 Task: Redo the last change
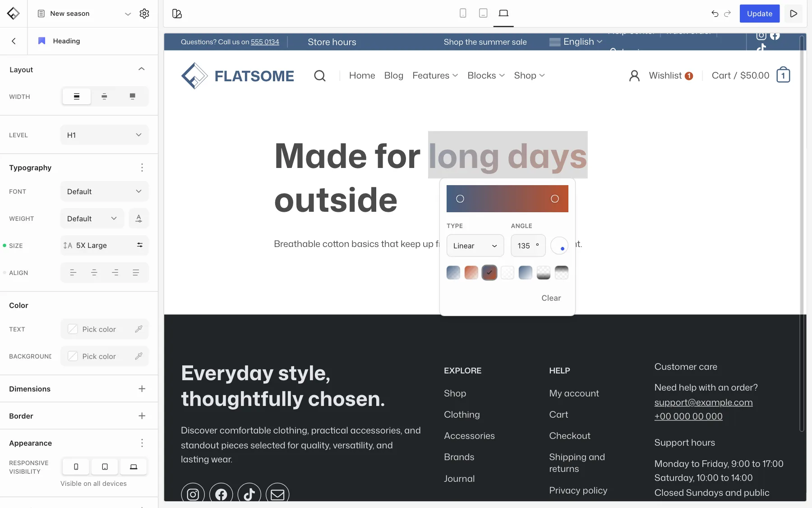click(x=727, y=14)
